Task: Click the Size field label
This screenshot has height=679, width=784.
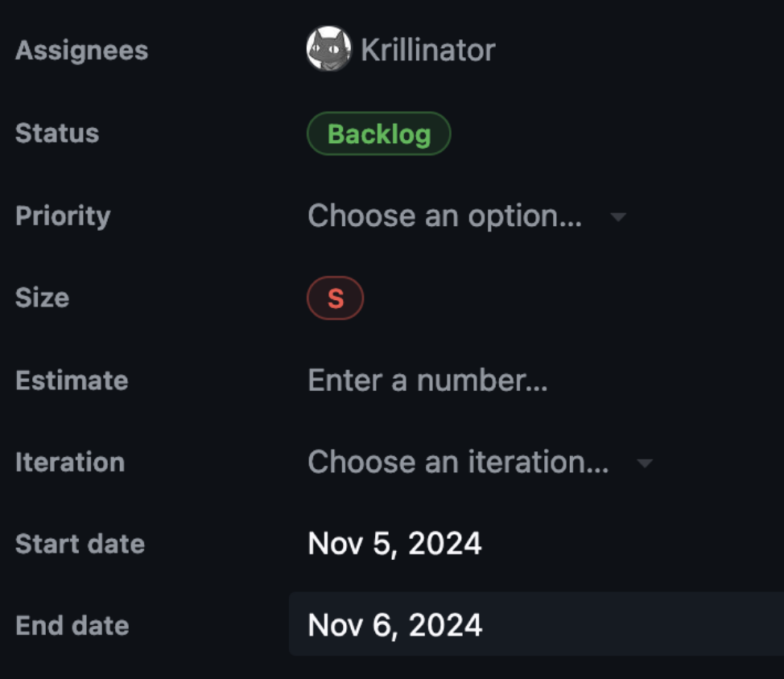Action: [x=41, y=298]
